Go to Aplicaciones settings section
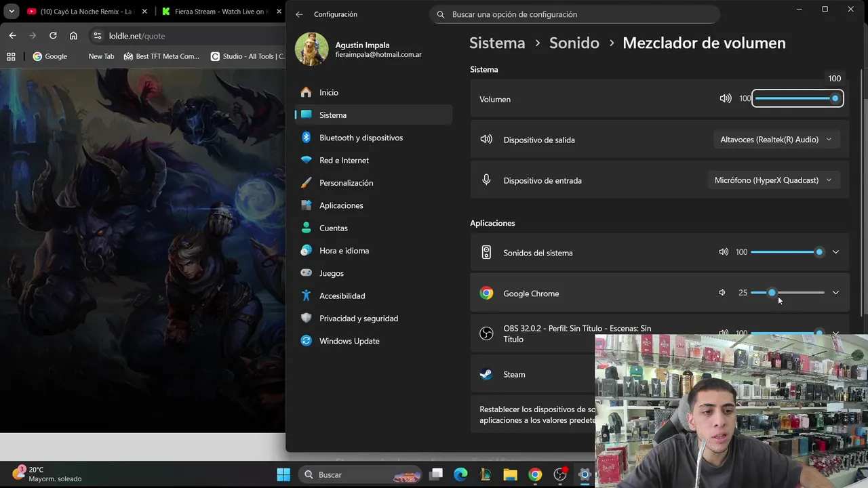Screen dimensions: 868x488 pos(374,205)
